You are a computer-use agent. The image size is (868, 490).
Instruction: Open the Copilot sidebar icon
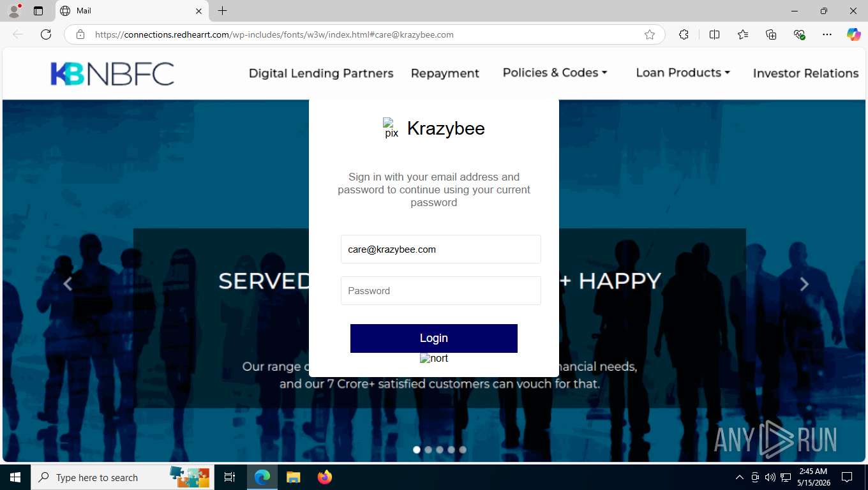pos(854,34)
